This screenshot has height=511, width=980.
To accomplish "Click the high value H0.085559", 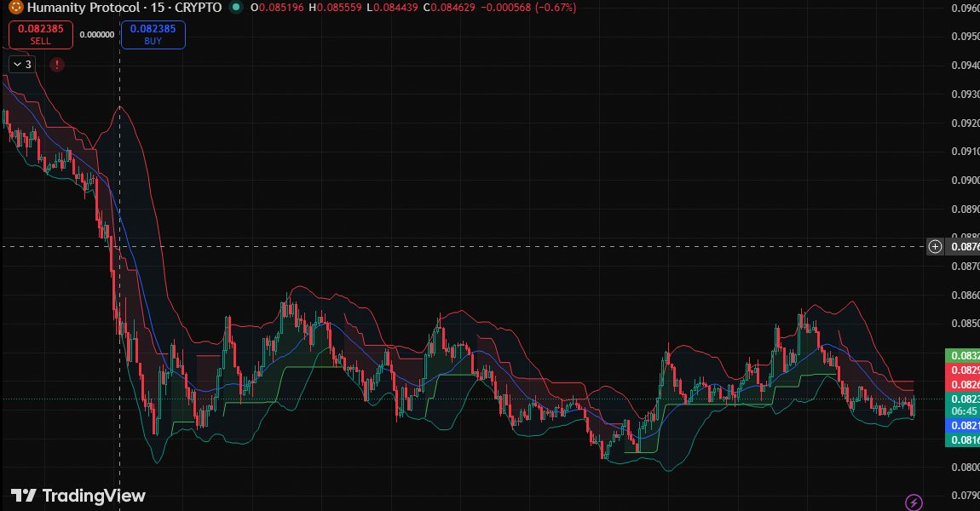I will (335, 8).
